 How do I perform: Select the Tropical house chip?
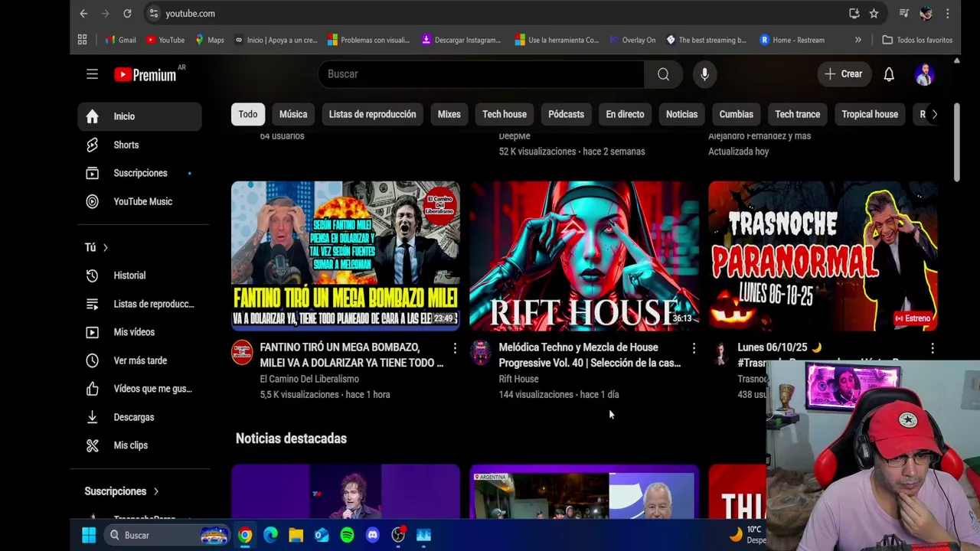tap(870, 114)
